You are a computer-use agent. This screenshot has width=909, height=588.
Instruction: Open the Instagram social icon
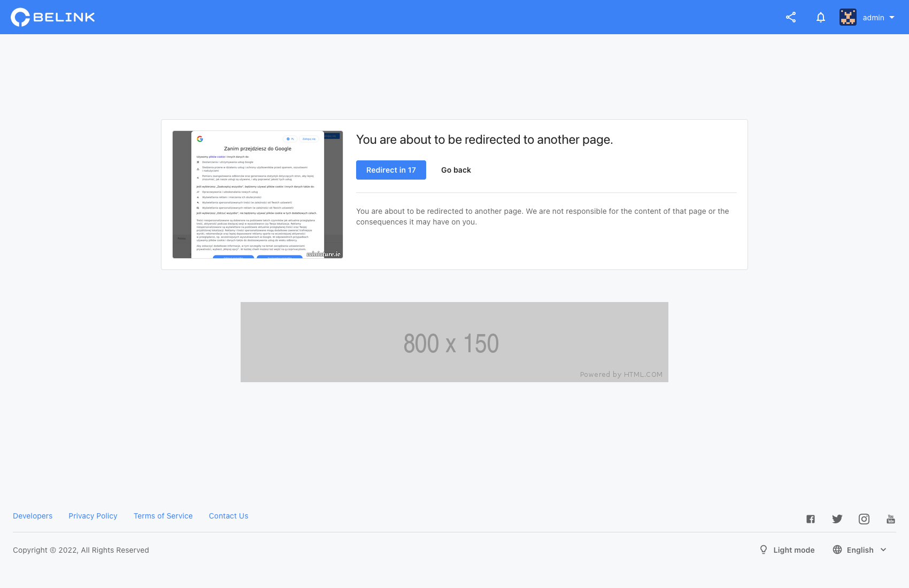pos(864,519)
